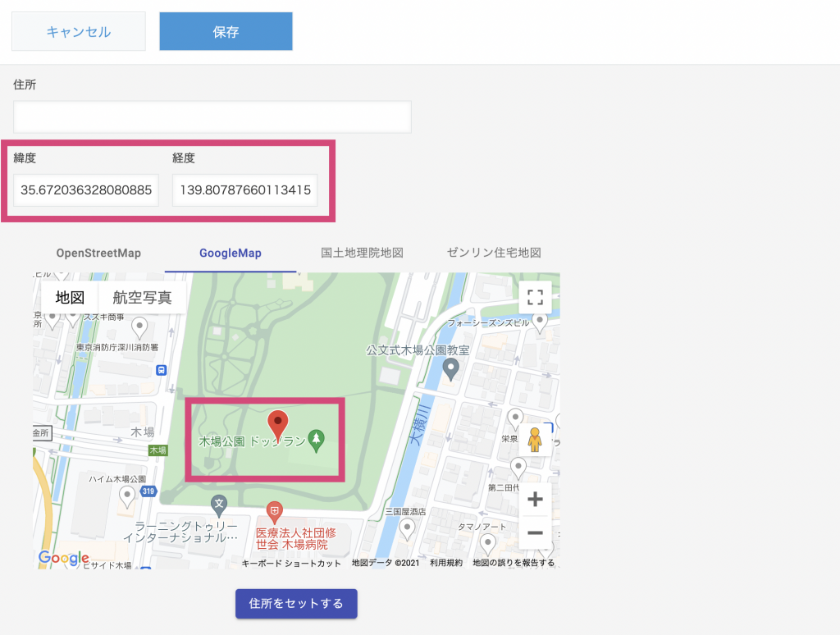Open キーボード ショートカット link
This screenshot has width=840, height=635.
[291, 563]
